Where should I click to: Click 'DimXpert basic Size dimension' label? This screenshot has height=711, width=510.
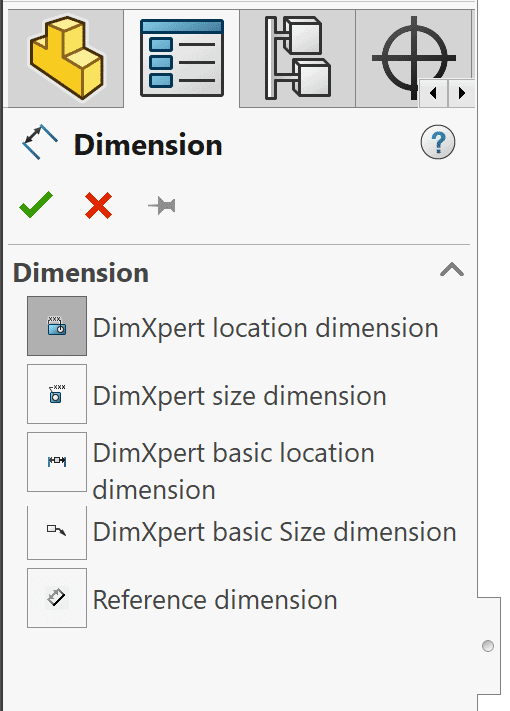[x=274, y=532]
